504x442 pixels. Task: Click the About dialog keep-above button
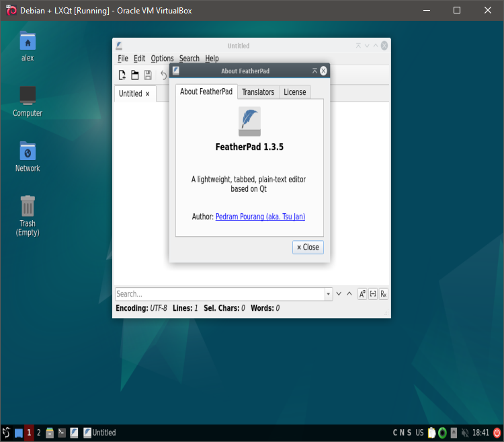(x=314, y=71)
